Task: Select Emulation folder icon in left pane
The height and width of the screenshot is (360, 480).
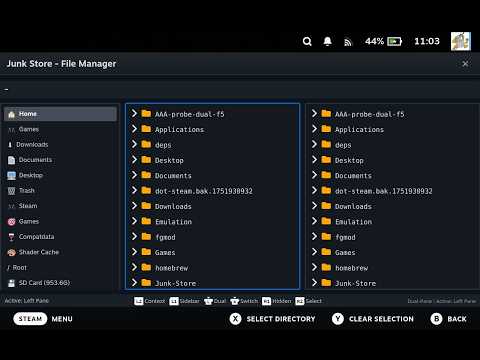Action: tap(146, 221)
